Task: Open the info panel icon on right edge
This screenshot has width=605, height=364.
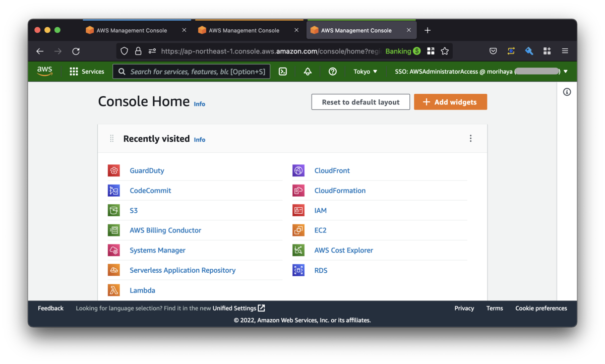Action: click(567, 92)
